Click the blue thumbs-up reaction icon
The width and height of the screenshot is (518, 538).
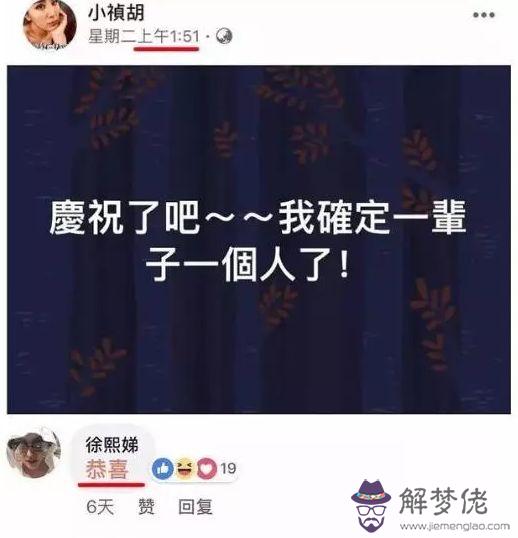[163, 468]
